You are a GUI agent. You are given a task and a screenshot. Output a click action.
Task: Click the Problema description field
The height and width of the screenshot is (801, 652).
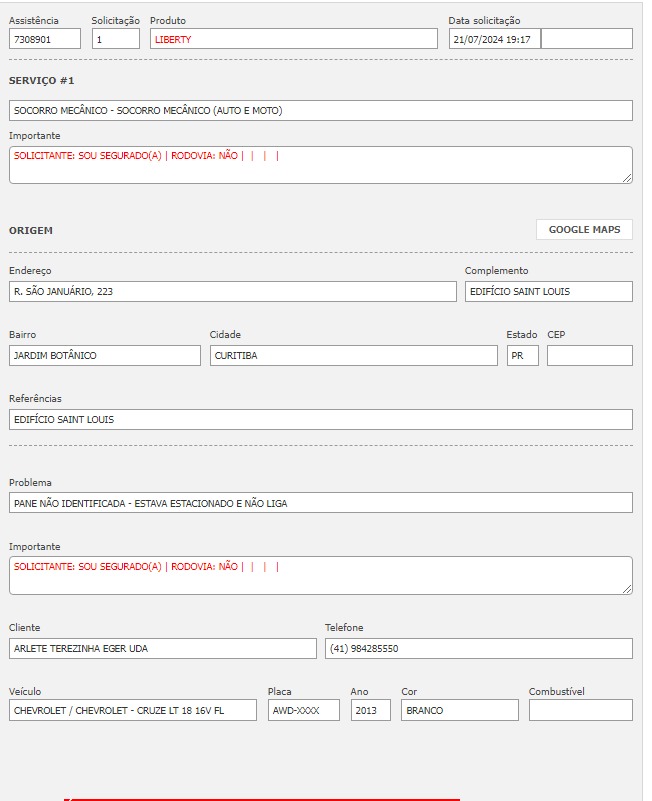coord(320,503)
